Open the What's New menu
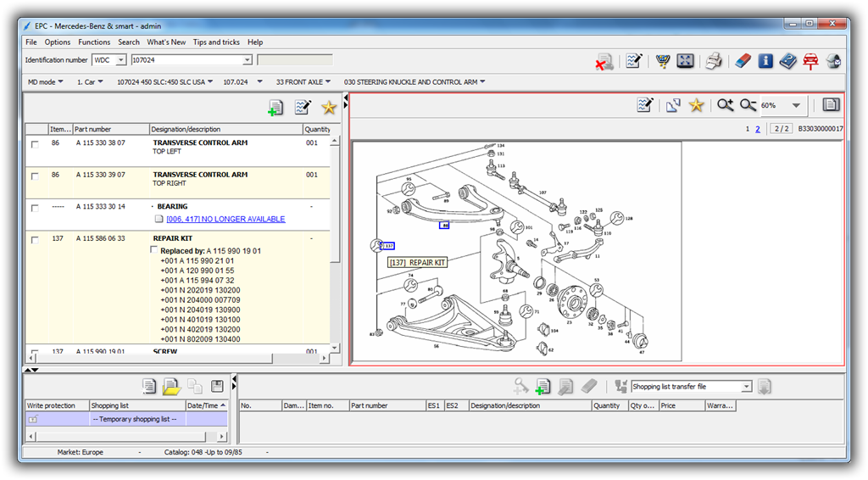Image resolution: width=868 pixels, height=480 pixels. pos(166,42)
